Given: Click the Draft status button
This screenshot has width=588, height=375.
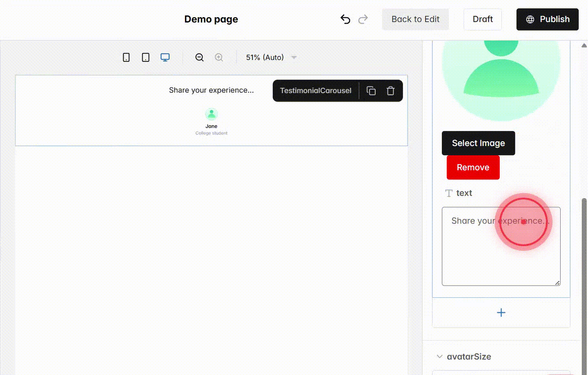Looking at the screenshot, I should click(x=483, y=19).
